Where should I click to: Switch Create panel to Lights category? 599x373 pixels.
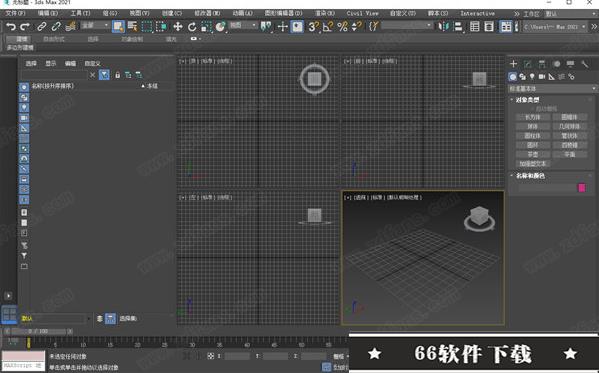(532, 77)
